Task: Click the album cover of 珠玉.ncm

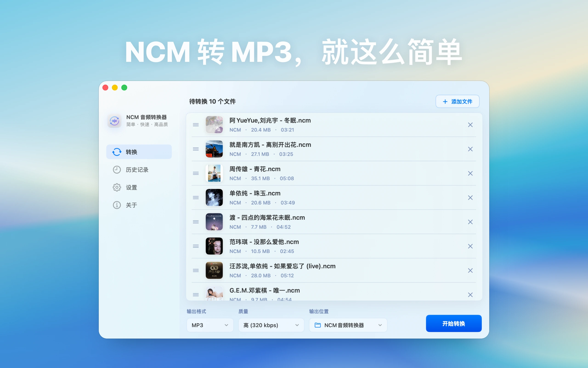Action: click(214, 198)
